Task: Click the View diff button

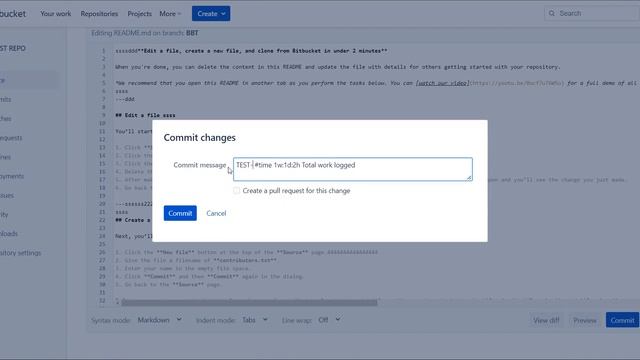Action: (546, 320)
